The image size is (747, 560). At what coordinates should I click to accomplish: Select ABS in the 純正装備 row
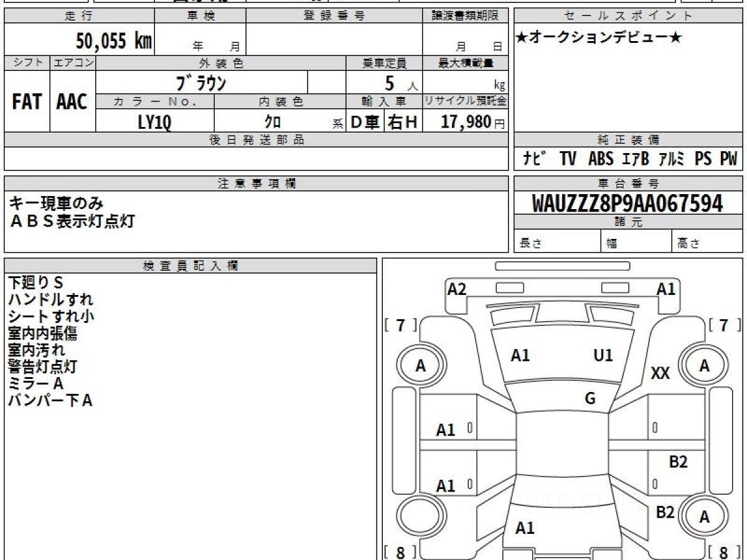(601, 159)
